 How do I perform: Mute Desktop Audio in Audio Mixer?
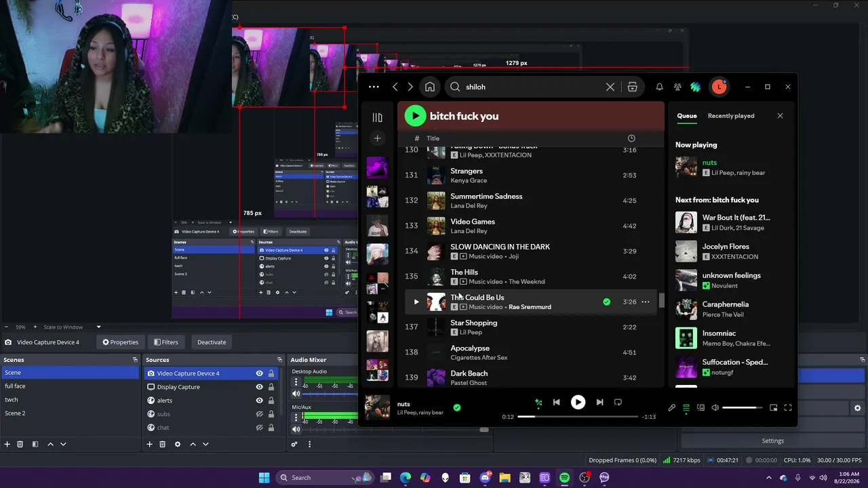pos(296,394)
